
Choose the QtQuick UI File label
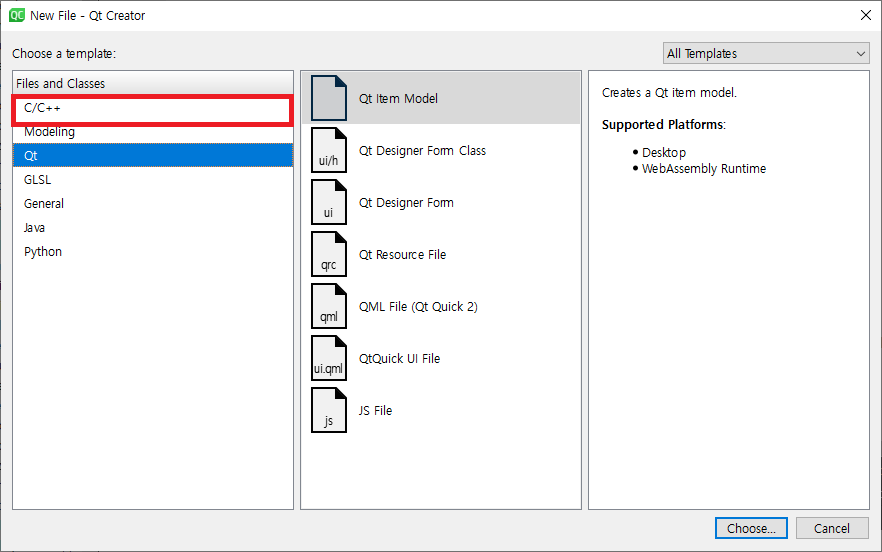pyautogui.click(x=399, y=359)
